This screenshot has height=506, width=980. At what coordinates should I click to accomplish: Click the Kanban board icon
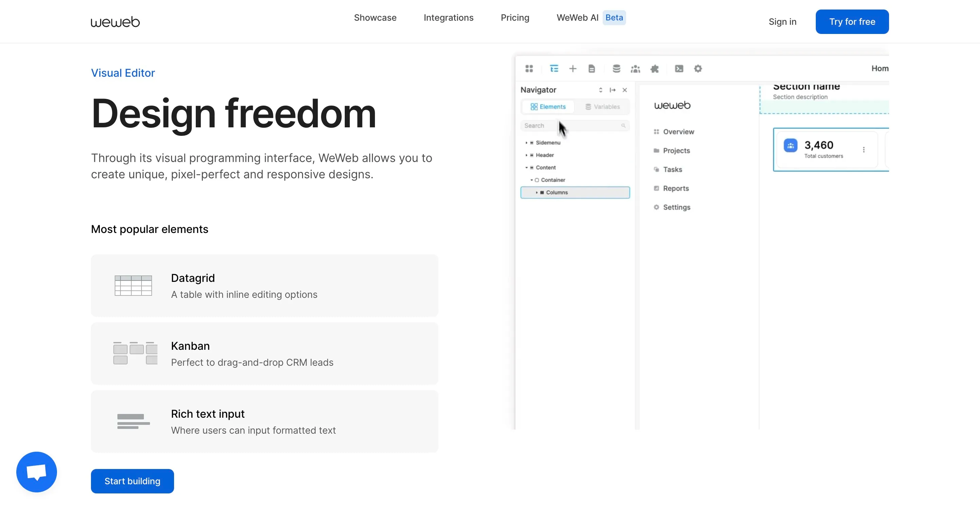[x=135, y=353]
